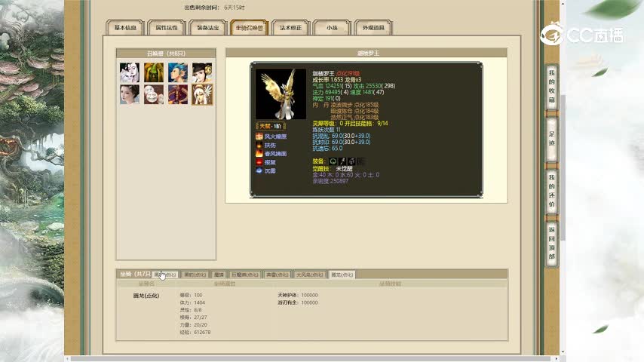Screen dimensions: 644x362
Task: Select the blue-haired pet portrait
Action: pos(178,72)
